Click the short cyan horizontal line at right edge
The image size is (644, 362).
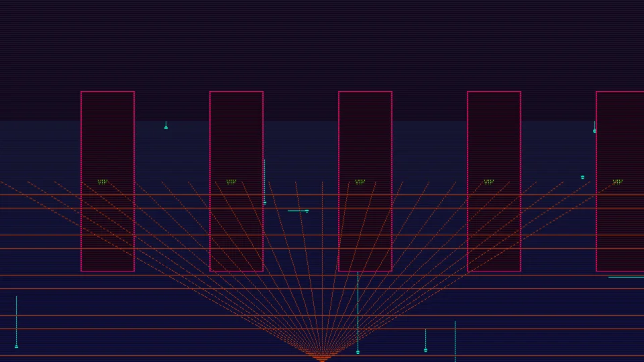click(x=626, y=277)
